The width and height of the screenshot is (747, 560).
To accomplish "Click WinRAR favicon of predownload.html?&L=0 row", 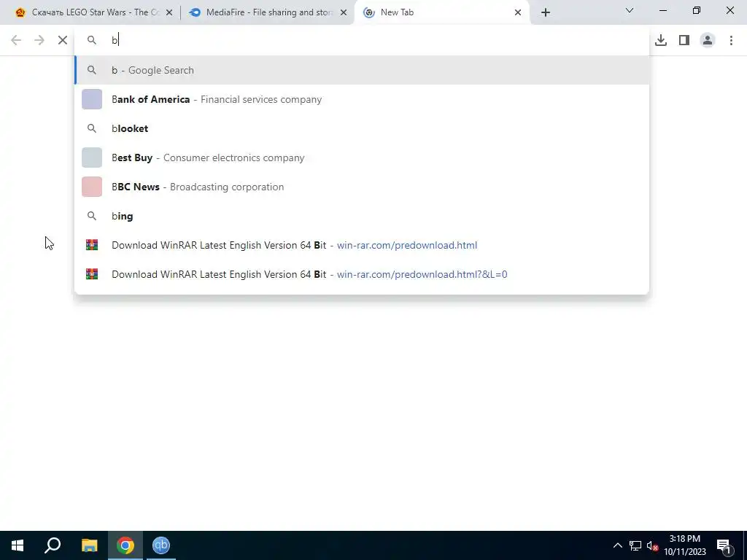I will pyautogui.click(x=92, y=274).
